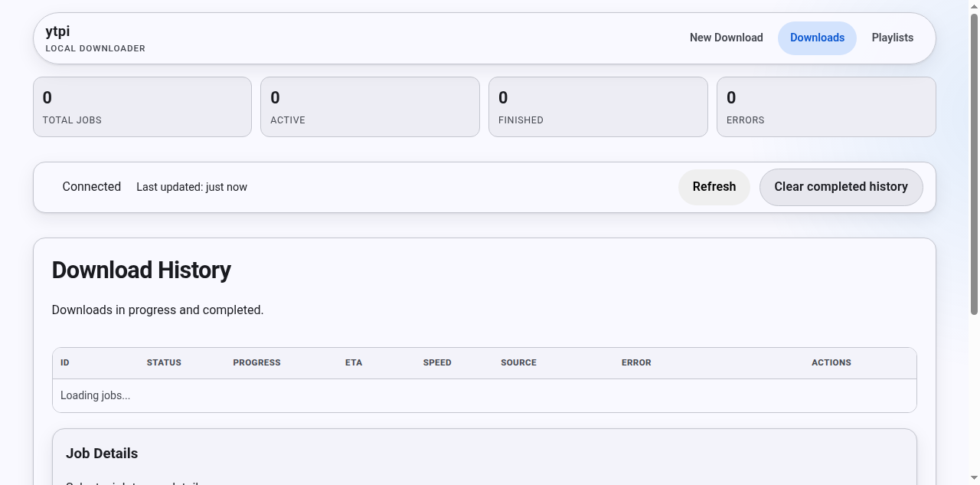Click the Job Details heading
The width and height of the screenshot is (980, 485).
click(x=102, y=454)
